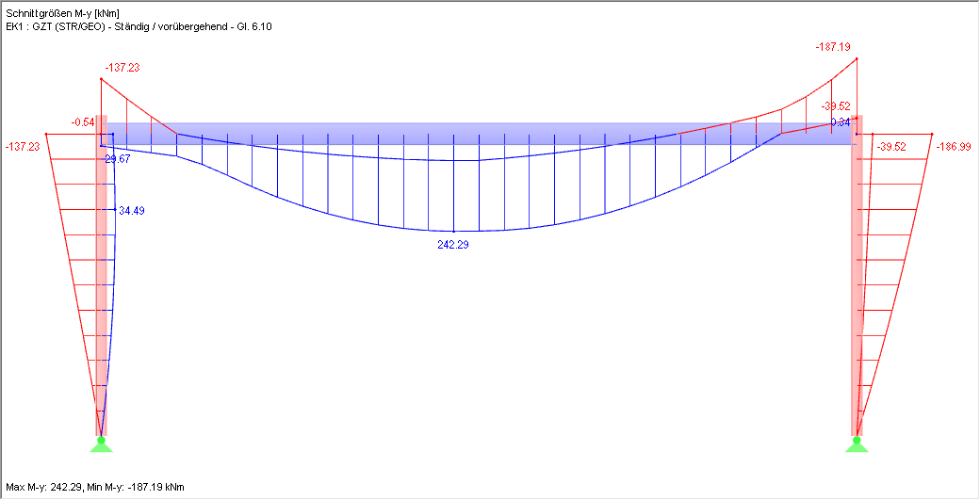Select the horizontal blue beam member

[479, 134]
